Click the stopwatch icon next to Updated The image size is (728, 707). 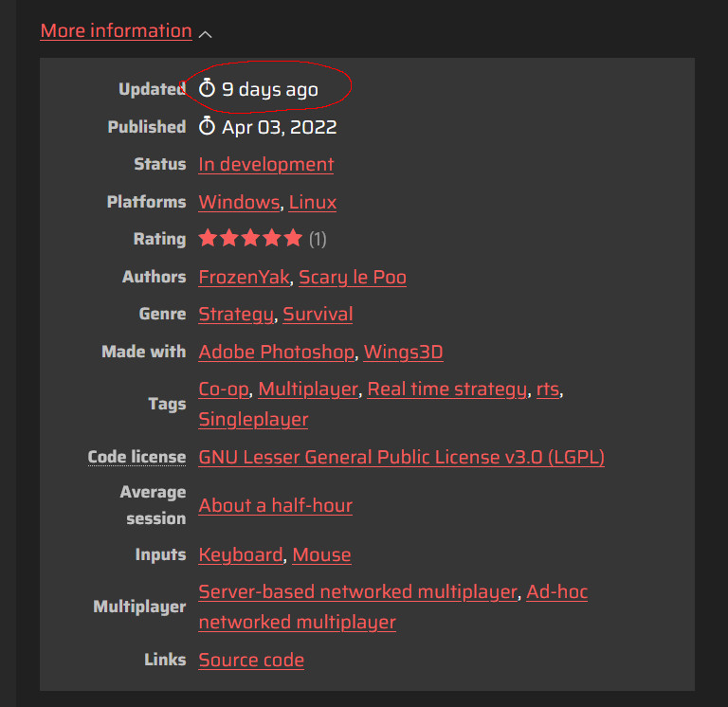207,89
